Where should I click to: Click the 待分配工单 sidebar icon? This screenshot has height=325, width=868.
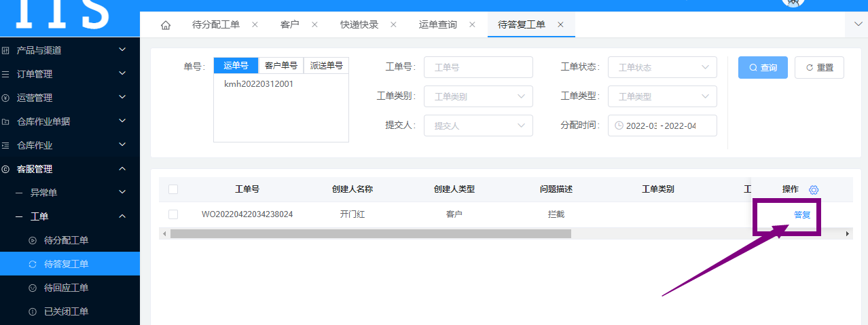[33, 240]
